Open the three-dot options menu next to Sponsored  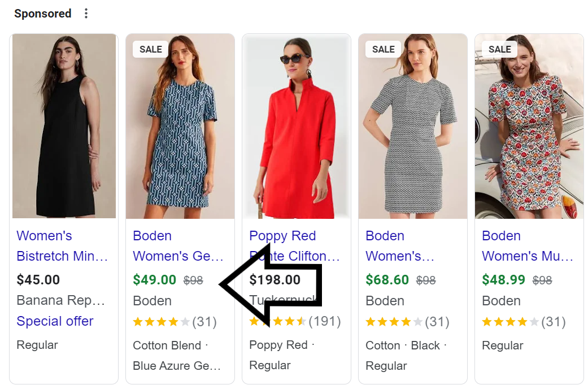86,13
